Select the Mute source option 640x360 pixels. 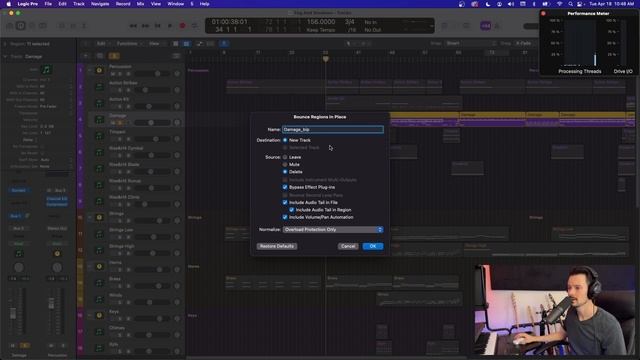pyautogui.click(x=285, y=164)
